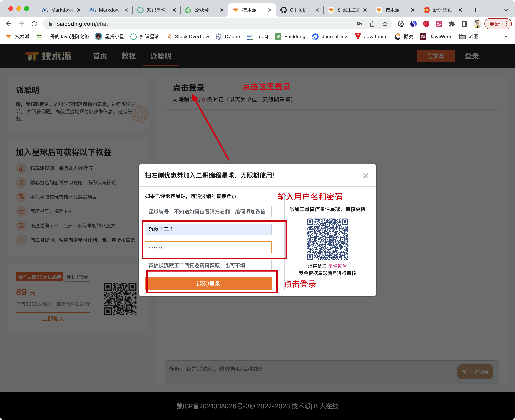Open the 星搭小星 bookmark
The height and width of the screenshot is (420, 515).
(110, 37)
